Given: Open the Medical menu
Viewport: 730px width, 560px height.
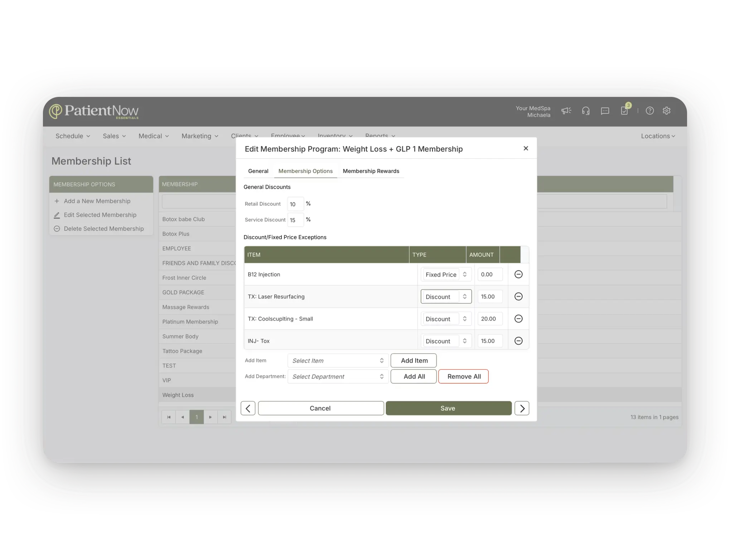Looking at the screenshot, I should point(154,136).
